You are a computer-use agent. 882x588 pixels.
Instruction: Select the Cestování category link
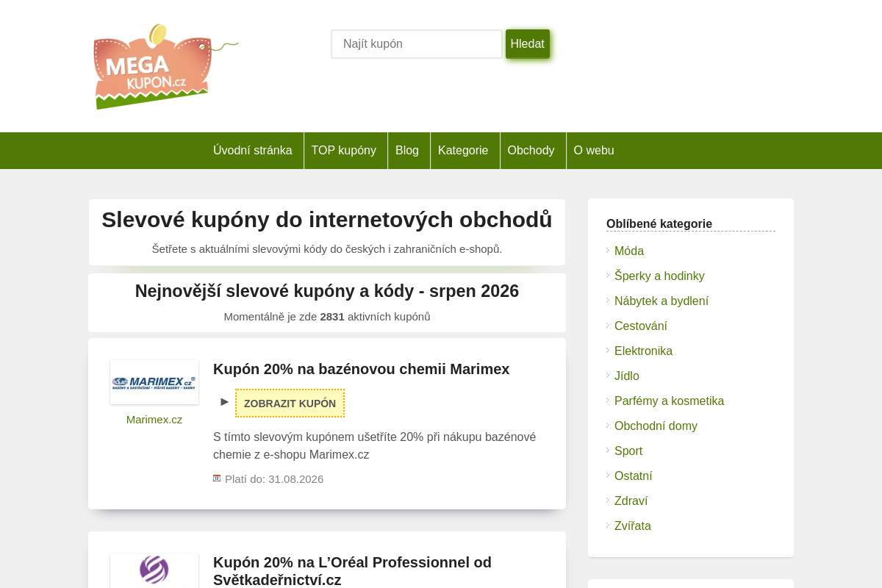pyautogui.click(x=641, y=326)
